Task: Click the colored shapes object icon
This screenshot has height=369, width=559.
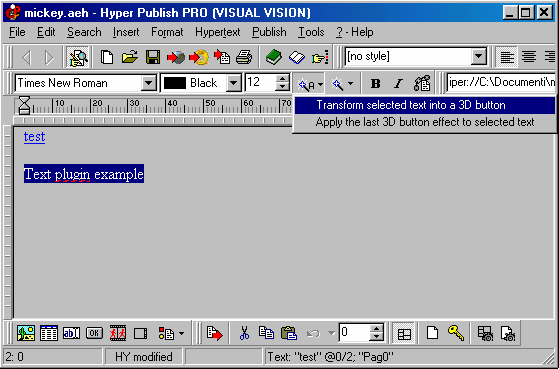Action: click(166, 333)
